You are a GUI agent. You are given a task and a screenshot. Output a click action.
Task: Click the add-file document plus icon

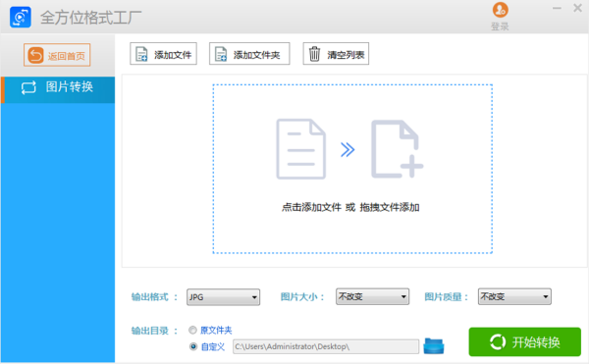[397, 149]
